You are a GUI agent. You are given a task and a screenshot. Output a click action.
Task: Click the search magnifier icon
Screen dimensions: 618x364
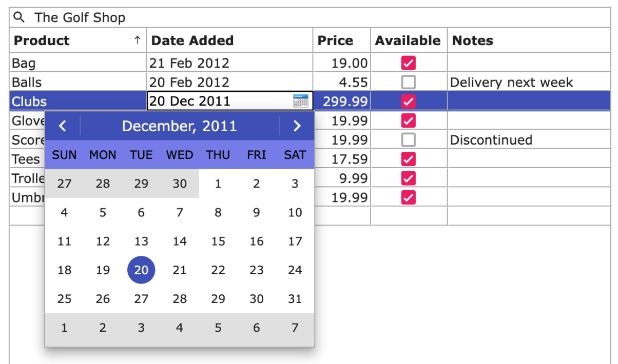19,17
